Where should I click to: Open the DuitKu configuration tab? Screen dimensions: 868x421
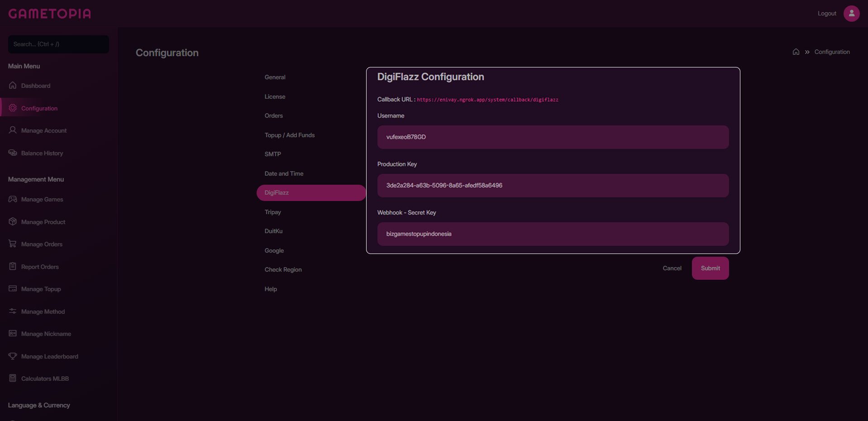click(311, 231)
